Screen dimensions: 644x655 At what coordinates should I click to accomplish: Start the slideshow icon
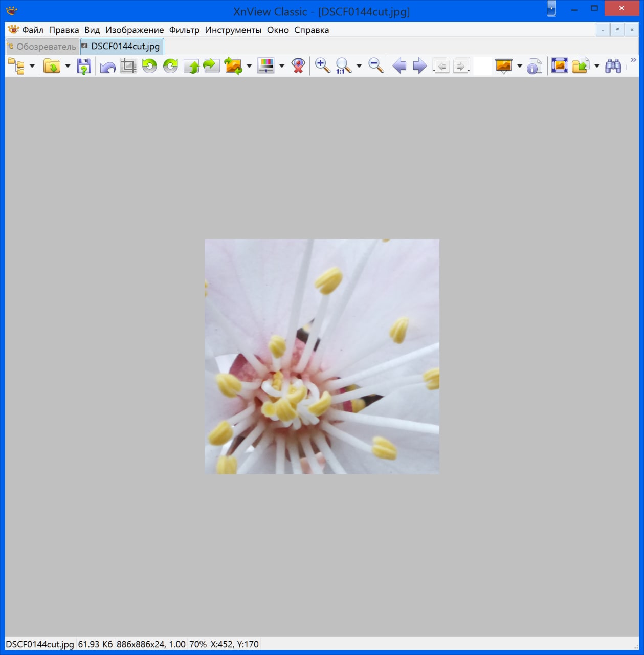point(504,66)
